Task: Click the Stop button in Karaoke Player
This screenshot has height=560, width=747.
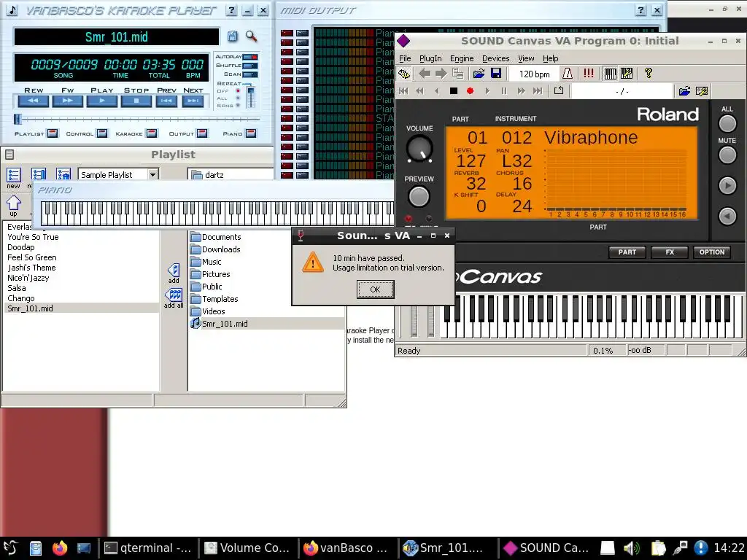Action: (136, 101)
